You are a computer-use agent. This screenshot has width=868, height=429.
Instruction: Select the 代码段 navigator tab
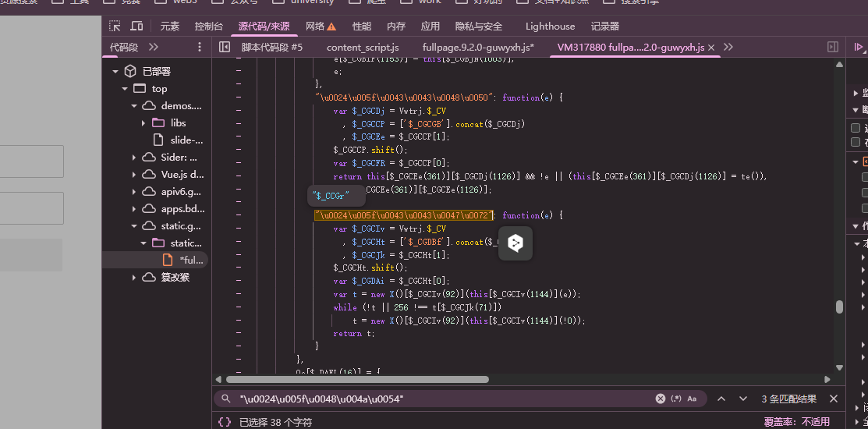coord(124,47)
